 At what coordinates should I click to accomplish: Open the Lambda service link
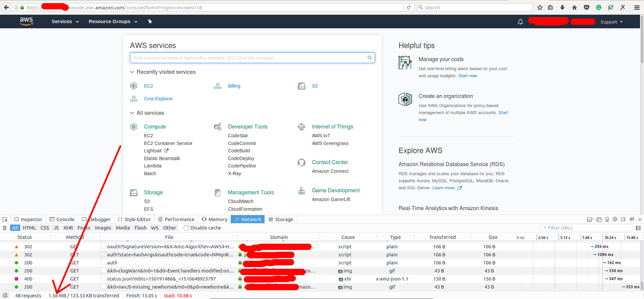pyautogui.click(x=153, y=166)
